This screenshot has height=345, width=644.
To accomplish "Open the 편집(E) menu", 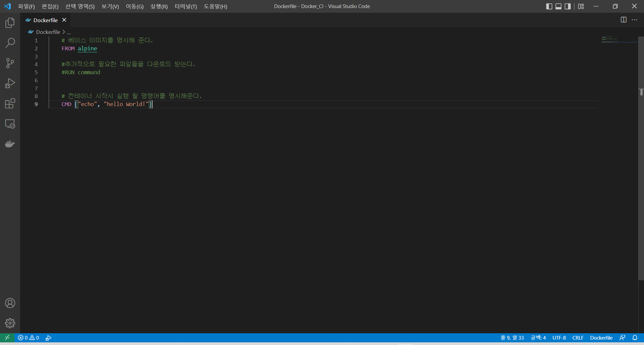I will point(50,6).
